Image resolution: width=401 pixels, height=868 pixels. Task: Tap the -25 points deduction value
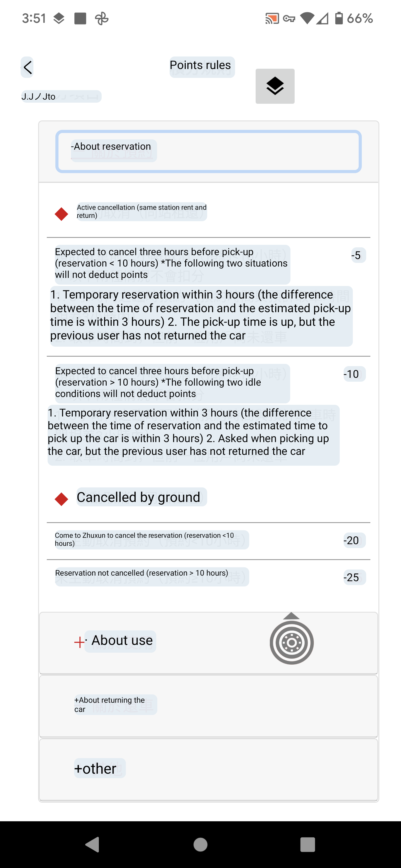click(354, 577)
